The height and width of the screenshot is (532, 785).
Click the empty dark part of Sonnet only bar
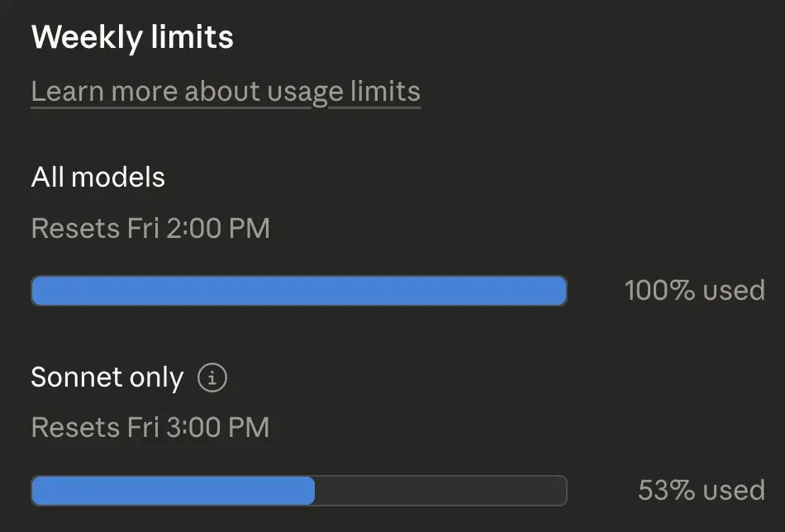coord(440,491)
